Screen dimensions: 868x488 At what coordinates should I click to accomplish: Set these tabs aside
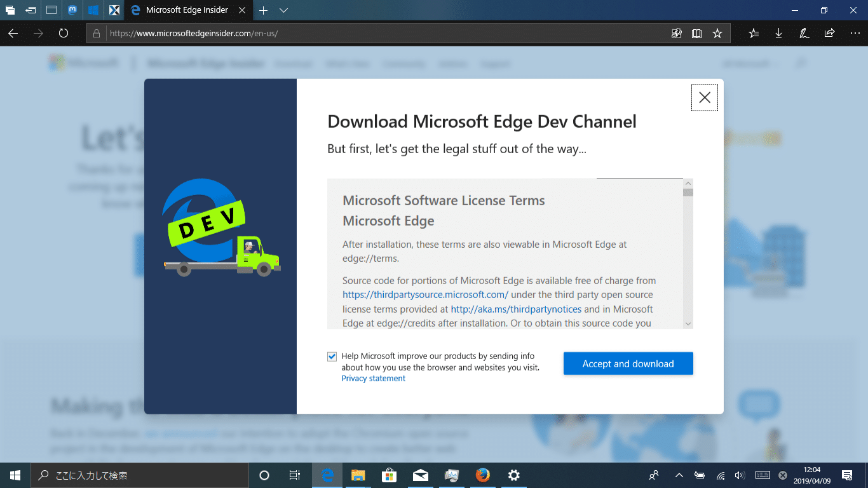[31, 10]
